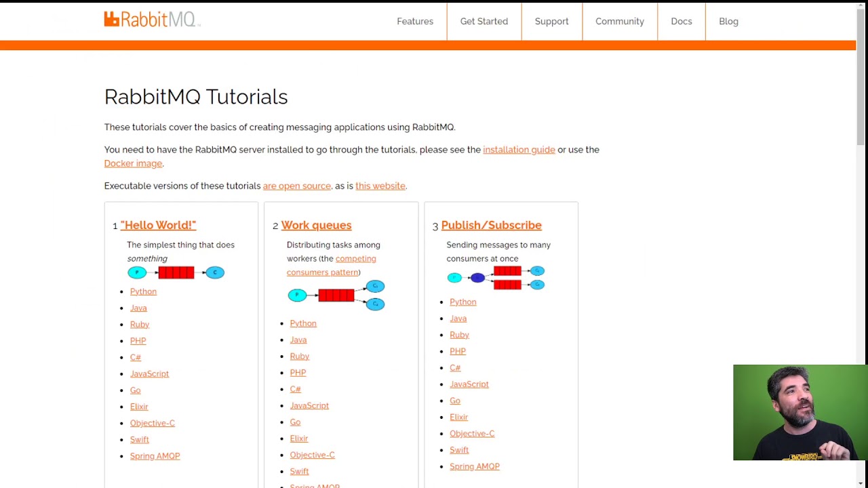Screen dimensions: 868x488
Task: Choose Swift under Hello World
Action: click(140, 440)
